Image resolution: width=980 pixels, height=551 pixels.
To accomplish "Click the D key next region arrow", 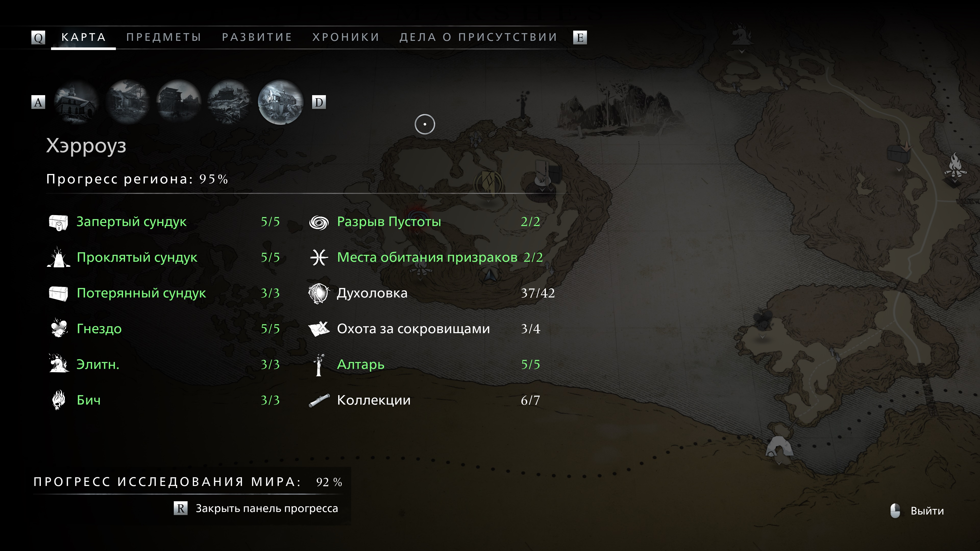I will tap(319, 102).
